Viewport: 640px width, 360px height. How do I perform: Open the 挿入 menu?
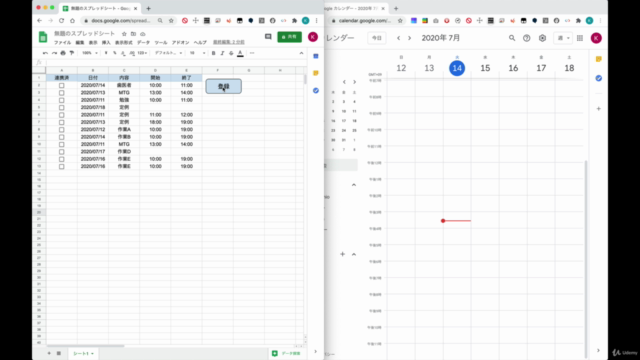[106, 42]
